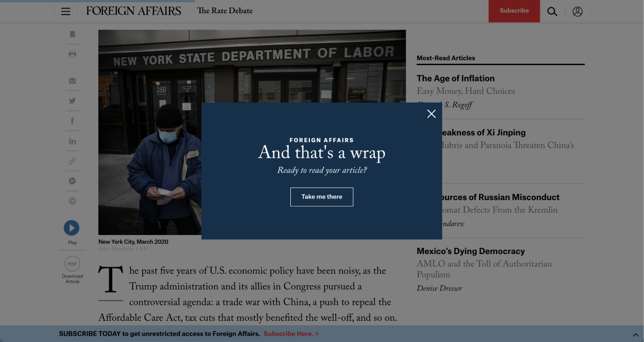
Task: Click the 'Subscribe Here' link
Action: [291, 334]
